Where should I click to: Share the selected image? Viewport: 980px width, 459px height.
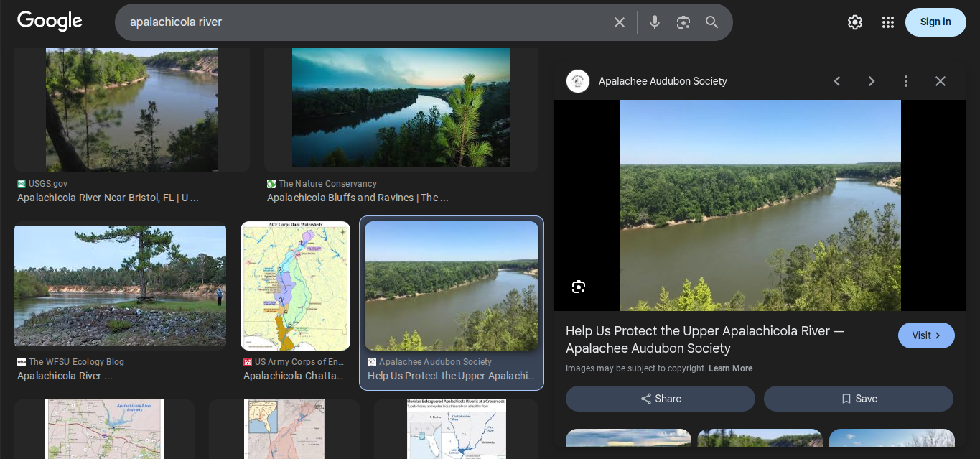coord(661,399)
